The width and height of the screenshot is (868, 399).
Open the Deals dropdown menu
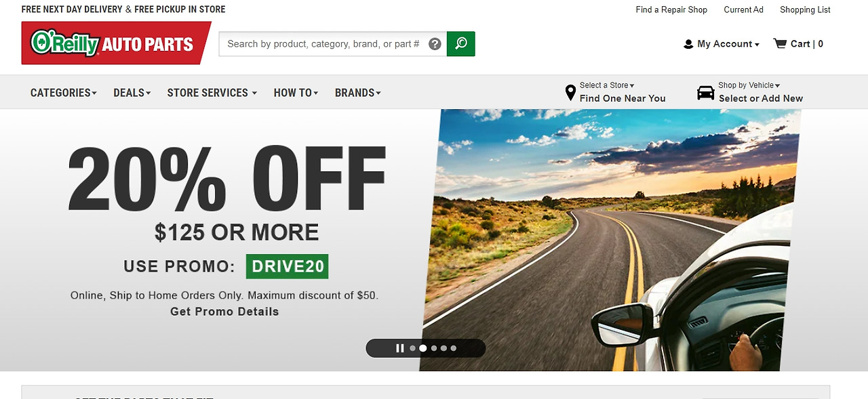[x=132, y=93]
